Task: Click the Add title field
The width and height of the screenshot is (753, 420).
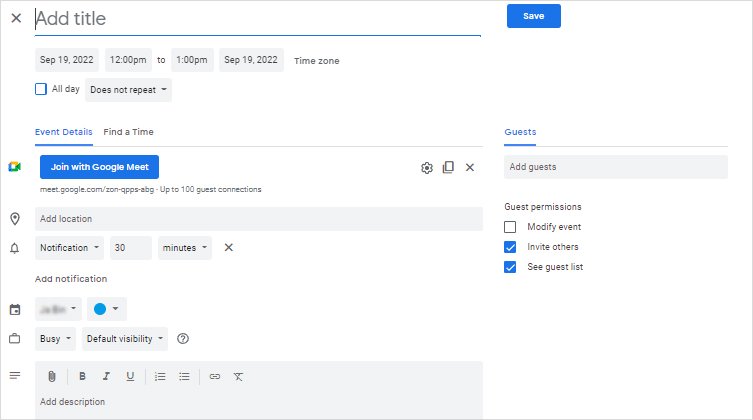Action: pyautogui.click(x=258, y=19)
